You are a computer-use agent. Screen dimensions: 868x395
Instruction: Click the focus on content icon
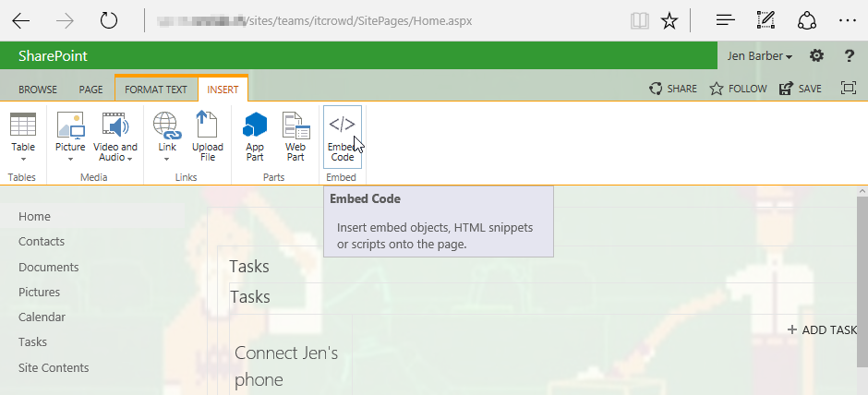click(x=848, y=88)
